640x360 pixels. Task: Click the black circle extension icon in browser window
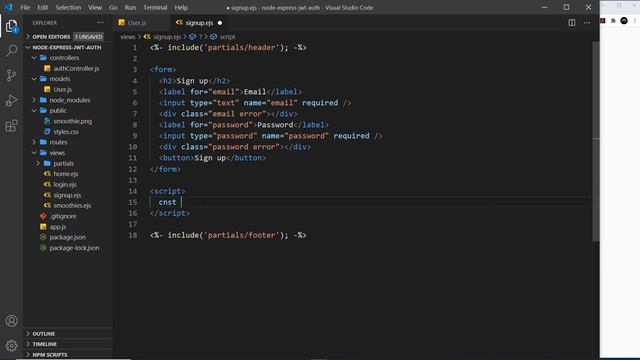pyautogui.click(x=624, y=21)
